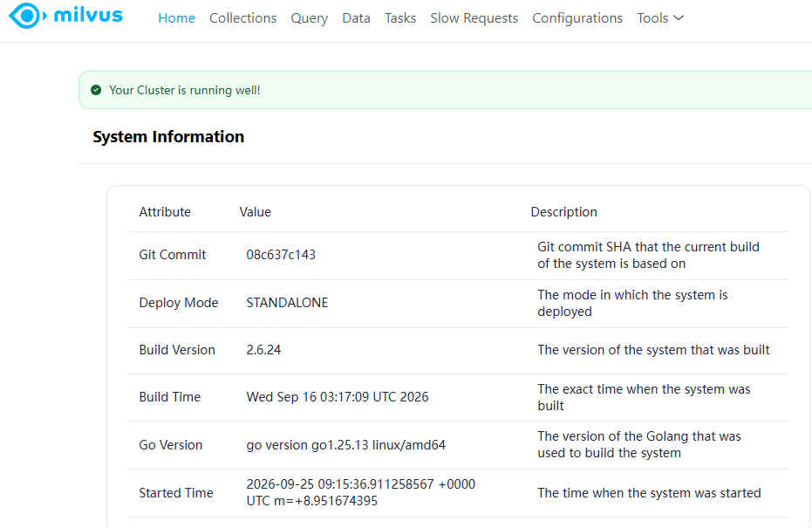Click the System Information heading
812x528 pixels.
(168, 137)
